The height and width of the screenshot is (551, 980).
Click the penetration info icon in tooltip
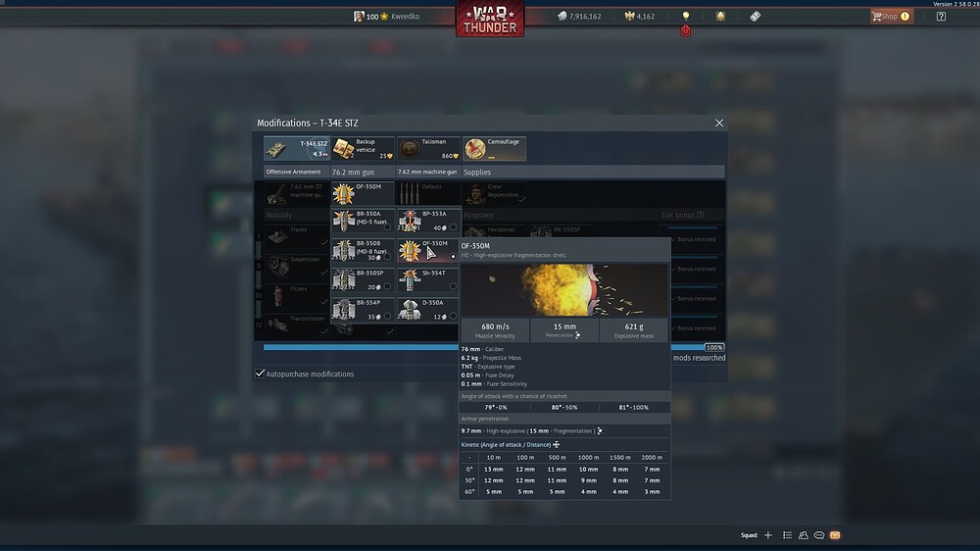[577, 335]
